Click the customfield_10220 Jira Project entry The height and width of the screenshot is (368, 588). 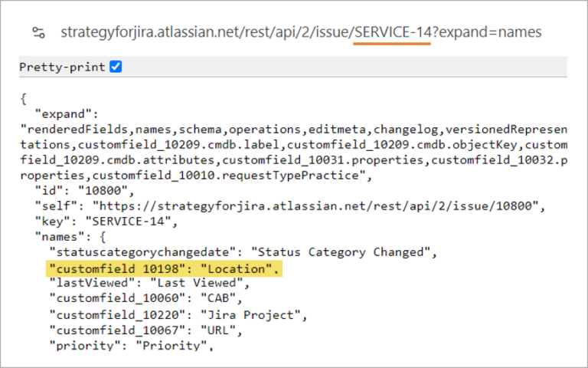tap(178, 314)
